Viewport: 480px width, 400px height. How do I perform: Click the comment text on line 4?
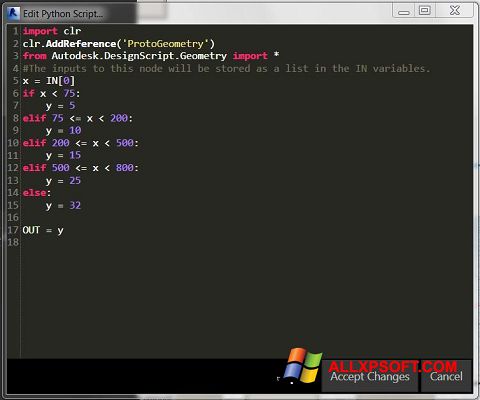click(226, 68)
